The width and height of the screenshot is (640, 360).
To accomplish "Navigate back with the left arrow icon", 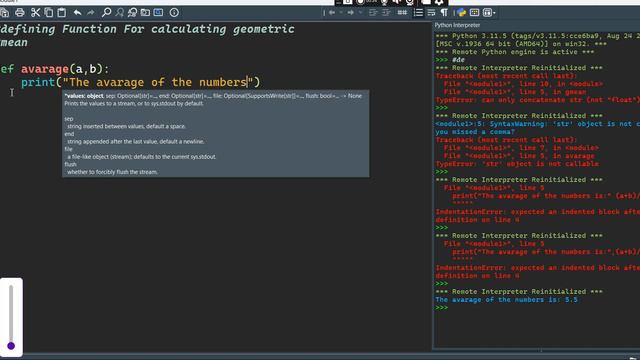I will (332, 13).
